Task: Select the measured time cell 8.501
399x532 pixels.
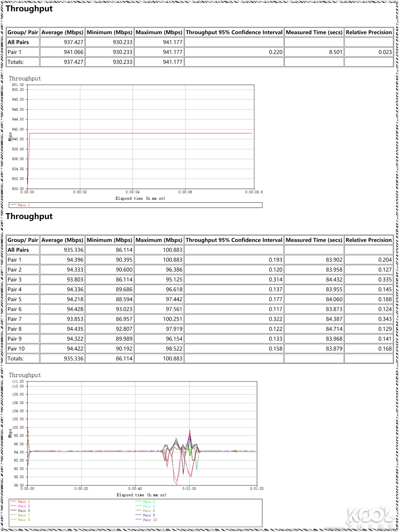Action: [335, 52]
